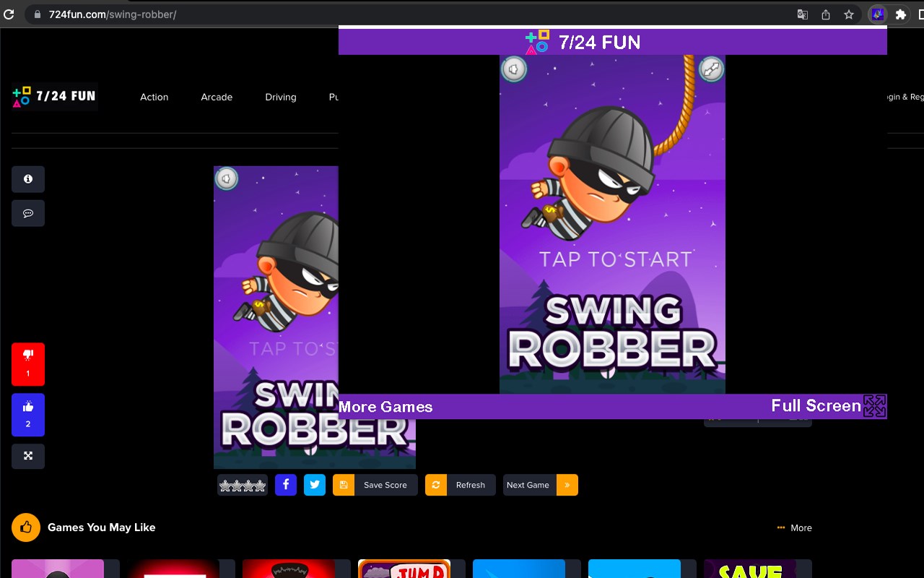Open the first pink game thumbnail
Screen dimensions: 924x578
click(58, 569)
